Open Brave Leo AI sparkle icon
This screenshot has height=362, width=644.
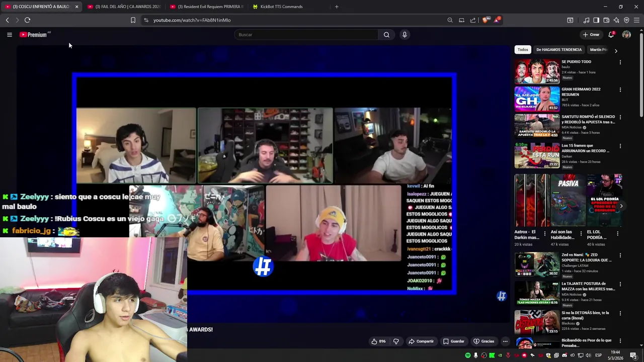click(x=616, y=20)
